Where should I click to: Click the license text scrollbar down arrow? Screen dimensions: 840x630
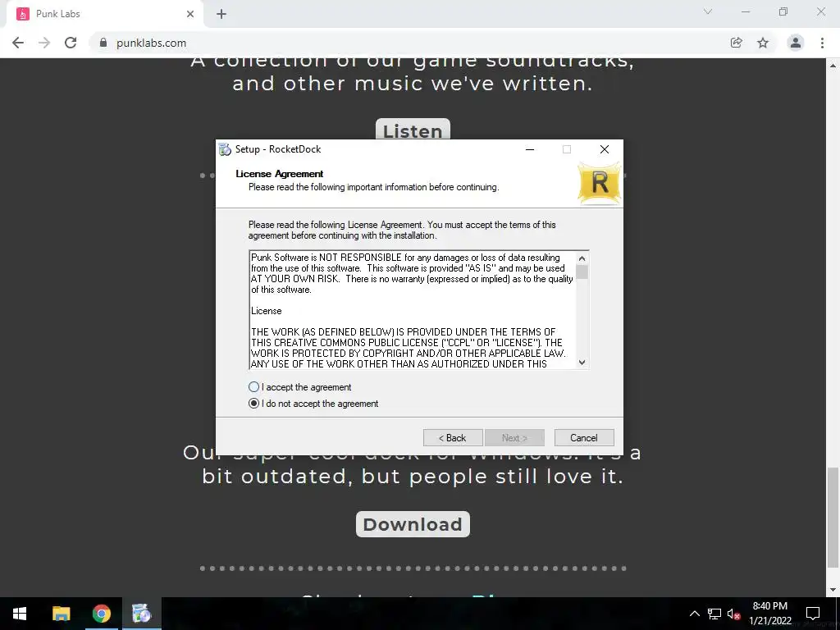point(582,362)
